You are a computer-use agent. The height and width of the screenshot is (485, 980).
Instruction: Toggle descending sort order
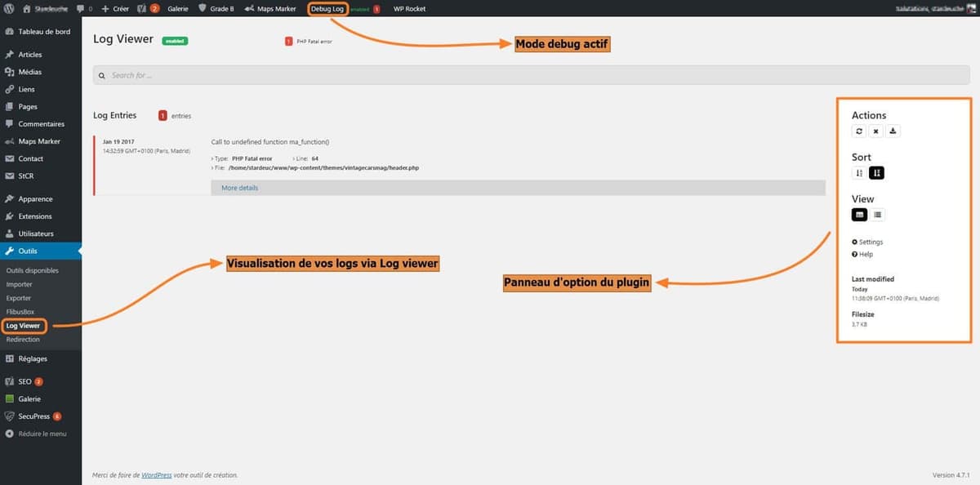876,172
